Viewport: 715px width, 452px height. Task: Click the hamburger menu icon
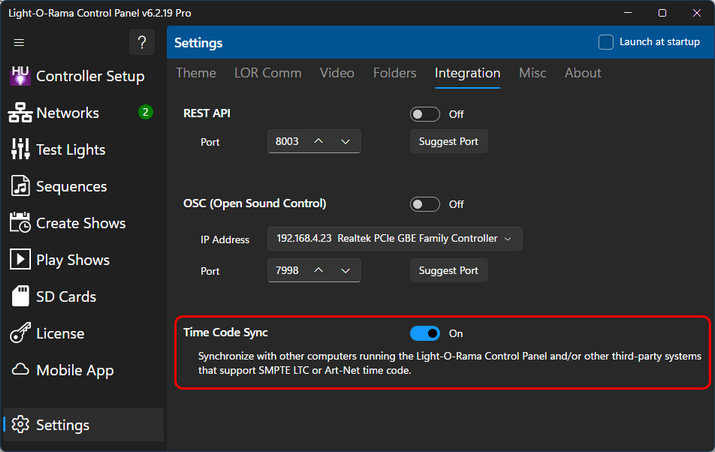pos(19,43)
